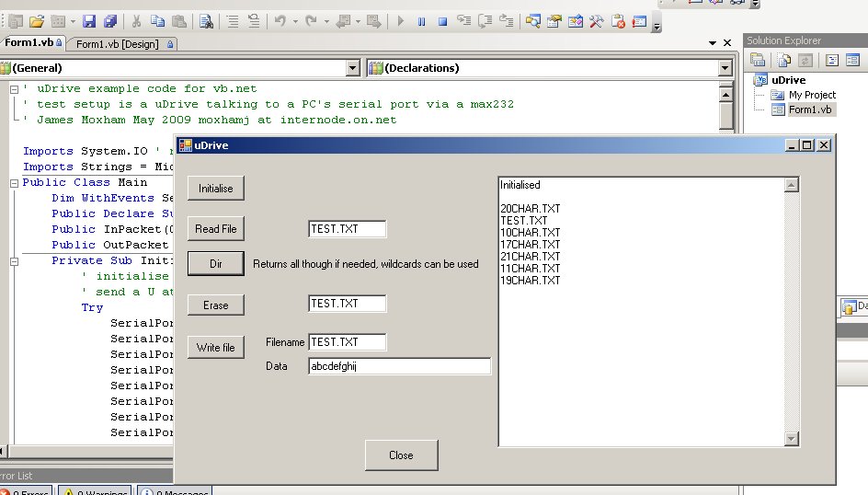Open the (Declarations) method name dropdown
Screen dimensions: 868x495
pyautogui.click(x=725, y=68)
